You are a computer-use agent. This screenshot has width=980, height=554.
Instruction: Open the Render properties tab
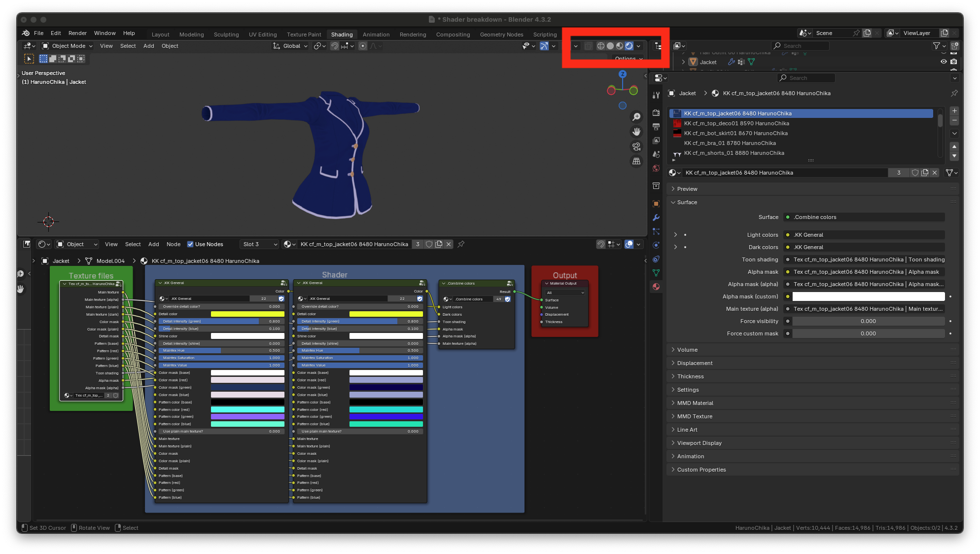point(656,113)
